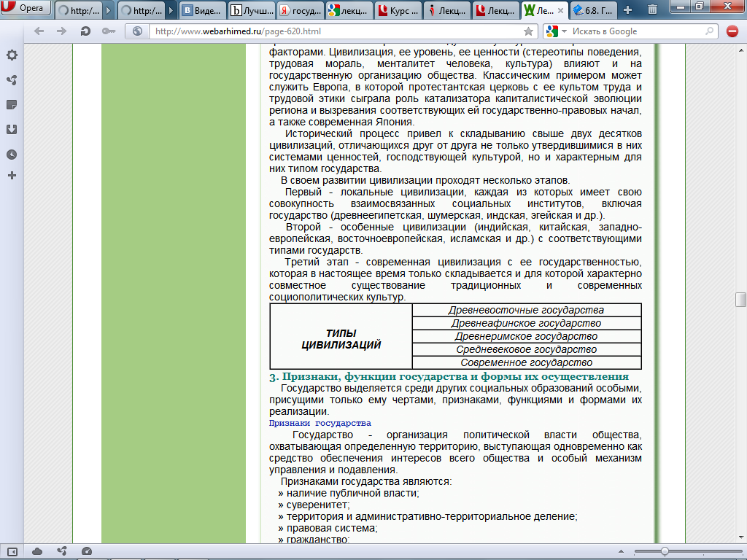Screen dimensions: 747x560
Task: Open the Notes panel in the sidebar
Action: (x=12, y=105)
